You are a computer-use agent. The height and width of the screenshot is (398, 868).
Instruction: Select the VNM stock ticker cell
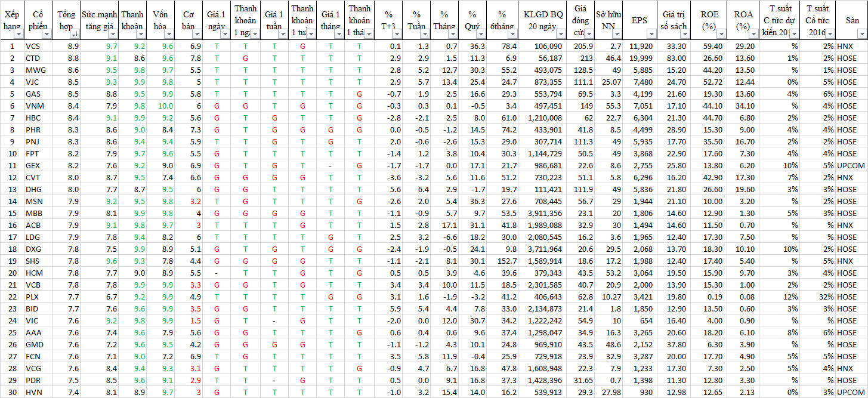(39, 106)
